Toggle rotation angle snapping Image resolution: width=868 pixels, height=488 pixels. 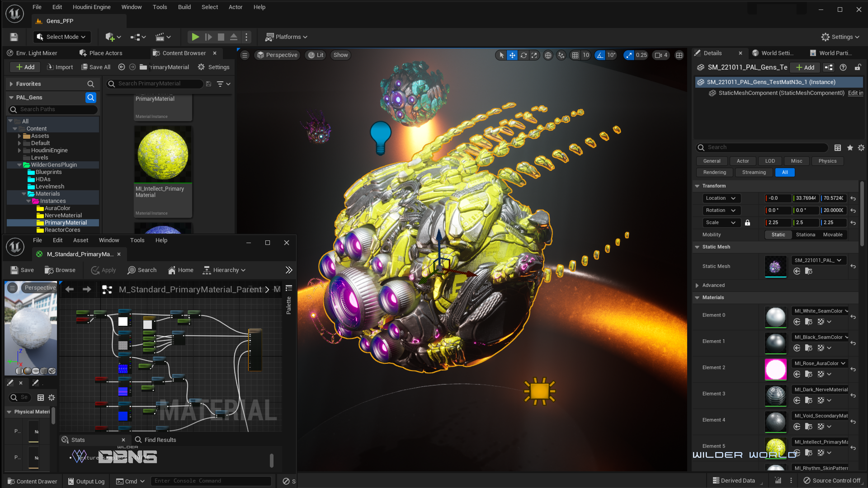tap(600, 55)
